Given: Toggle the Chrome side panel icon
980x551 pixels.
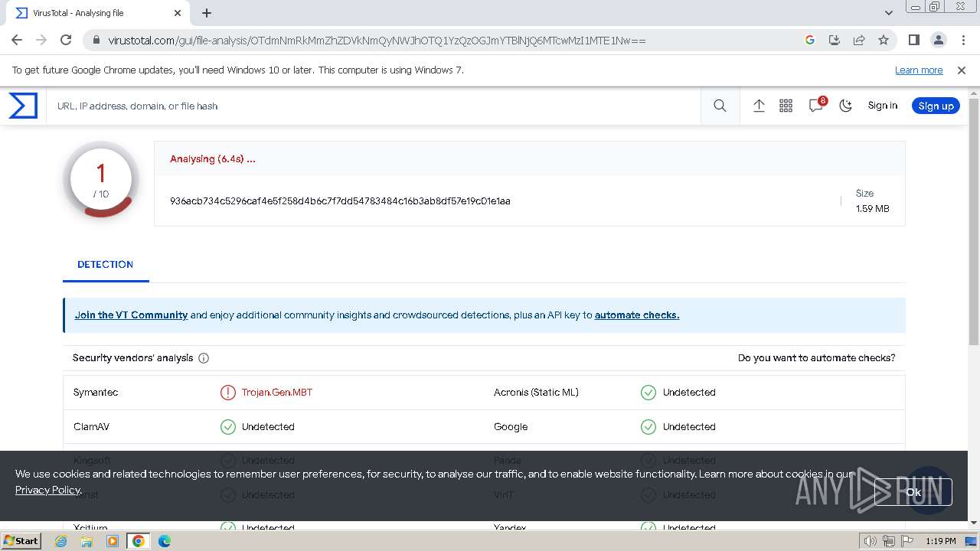Looking at the screenshot, I should point(913,40).
